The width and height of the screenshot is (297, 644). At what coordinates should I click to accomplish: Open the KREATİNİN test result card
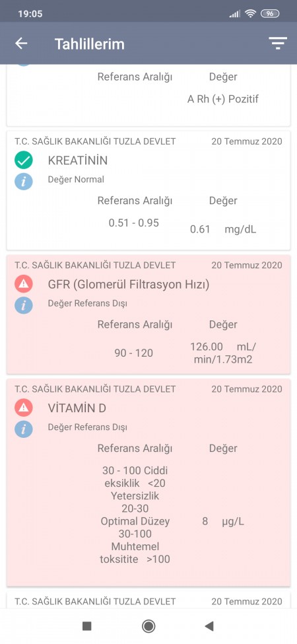(148, 191)
